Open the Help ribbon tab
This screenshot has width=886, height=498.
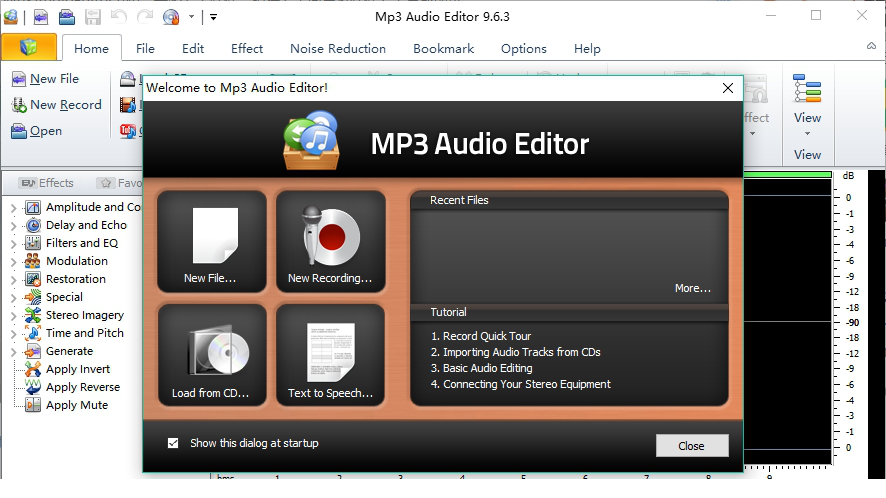click(587, 49)
